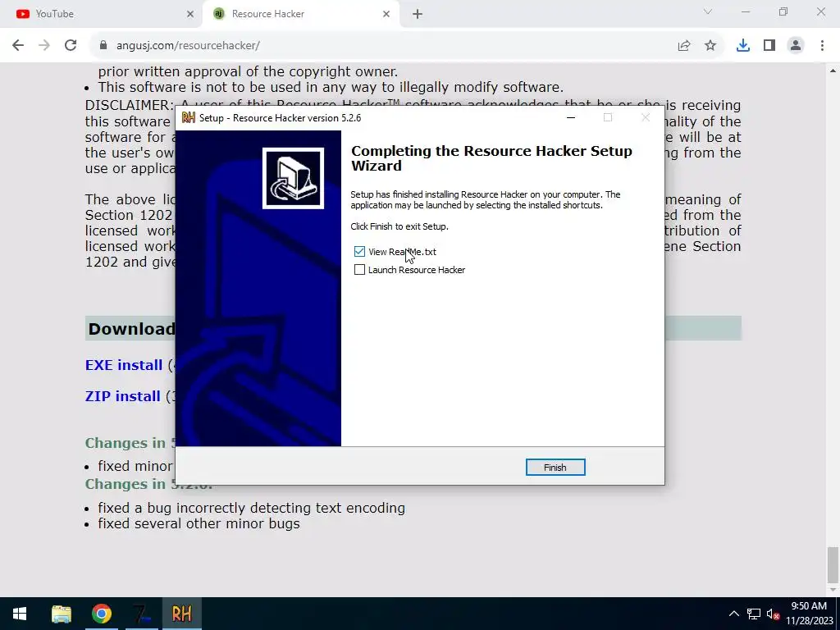Screen dimensions: 840x630
Task: Click the muted volume tray icon
Action: (x=773, y=614)
